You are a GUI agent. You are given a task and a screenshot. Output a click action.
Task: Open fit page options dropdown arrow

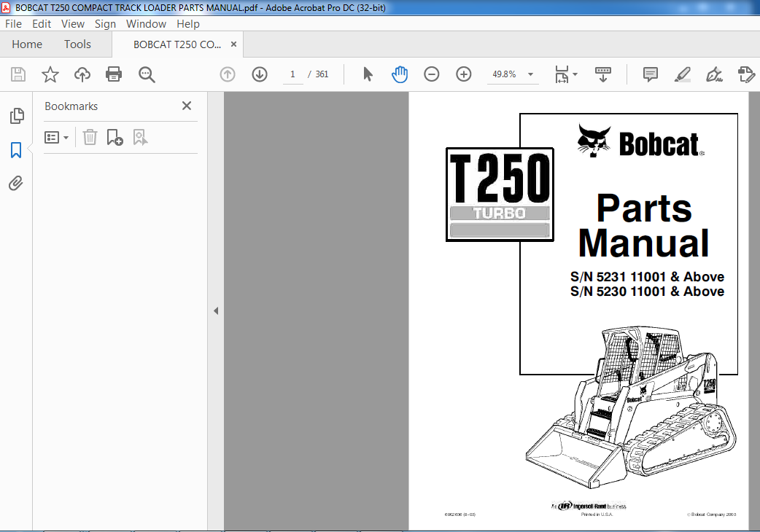575,74
